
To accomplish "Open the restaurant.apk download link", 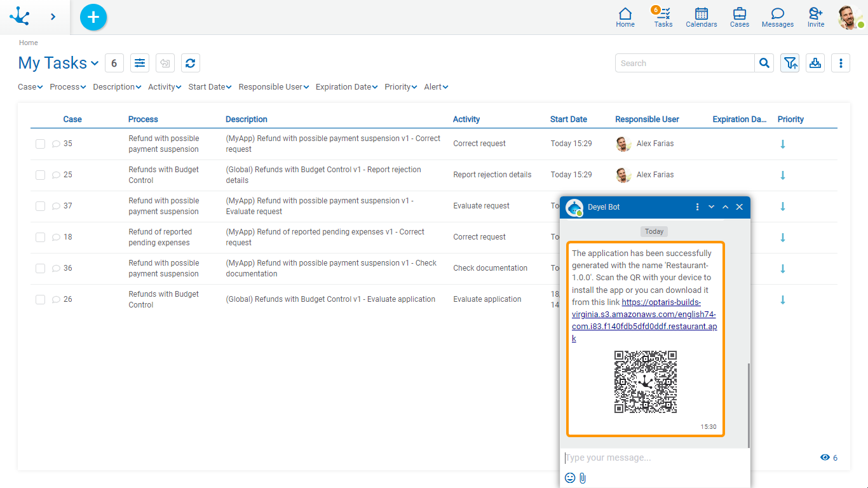I will pos(644,320).
